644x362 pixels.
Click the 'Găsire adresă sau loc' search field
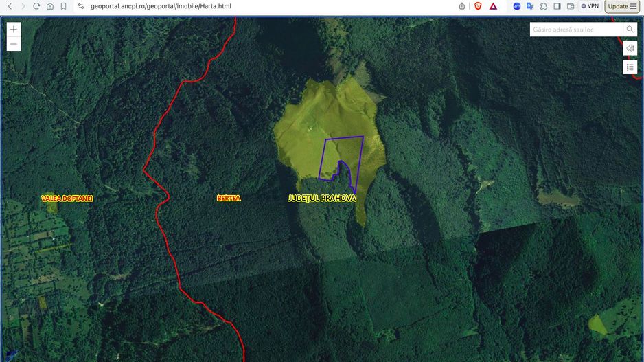tap(576, 30)
